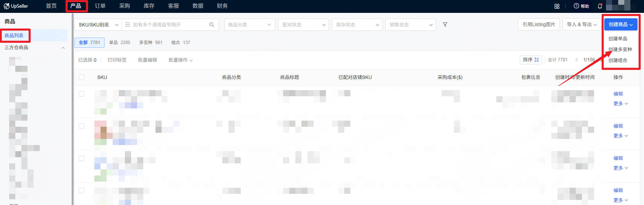Click the 已配对店铺SKU column header

[355, 77]
